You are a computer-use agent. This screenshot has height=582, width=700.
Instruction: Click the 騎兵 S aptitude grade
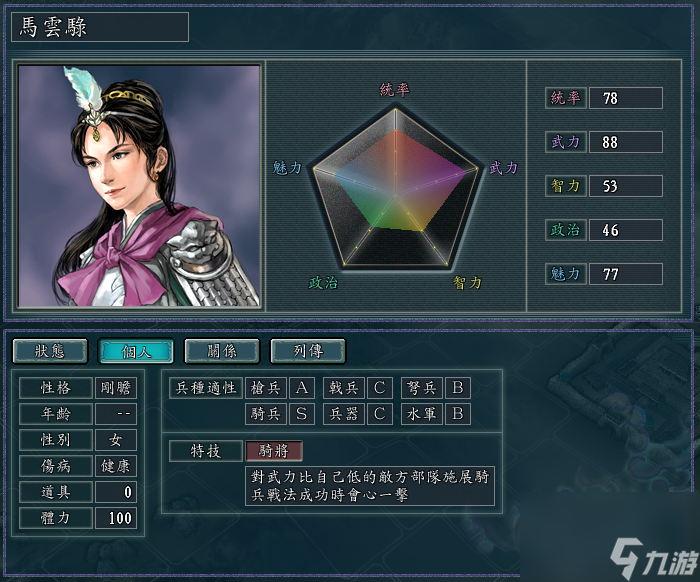302,414
